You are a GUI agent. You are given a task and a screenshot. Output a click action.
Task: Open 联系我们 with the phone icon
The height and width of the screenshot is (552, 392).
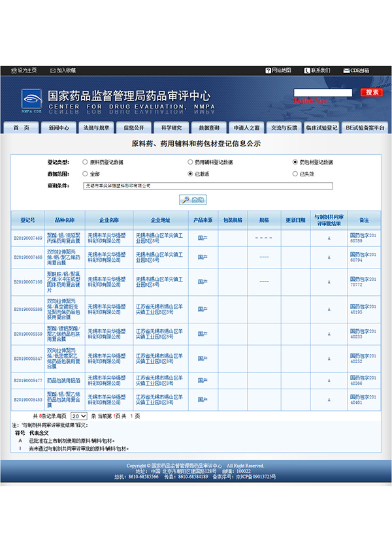coord(318,71)
